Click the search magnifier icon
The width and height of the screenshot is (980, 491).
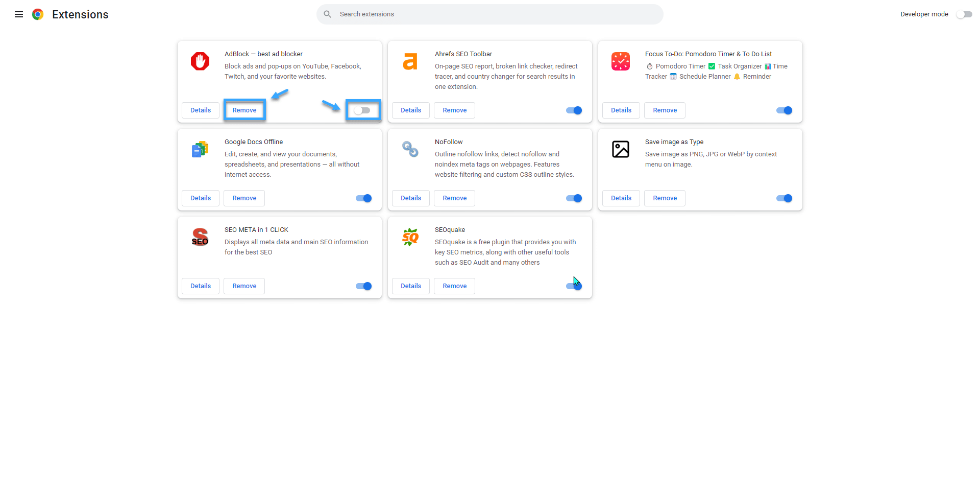pos(328,14)
